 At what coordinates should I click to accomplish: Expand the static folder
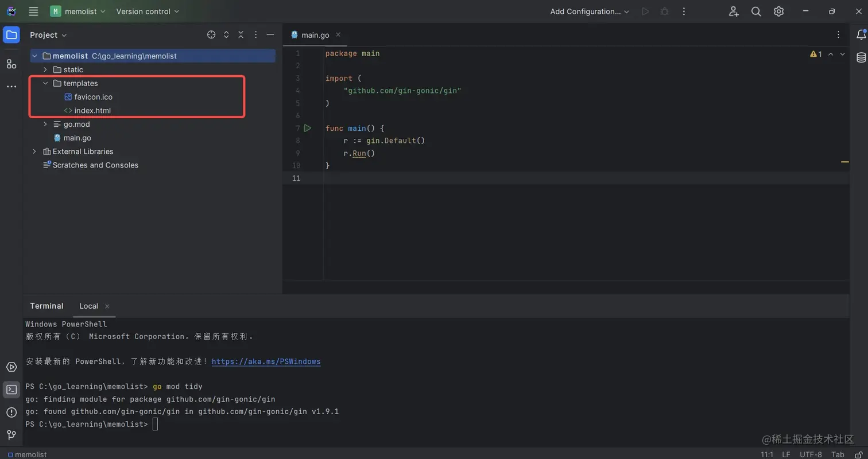[45, 69]
